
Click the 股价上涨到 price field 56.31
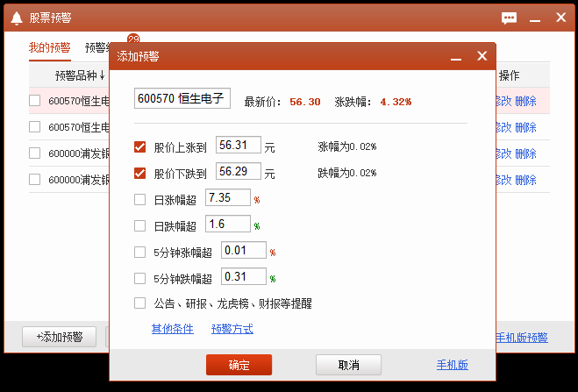click(x=239, y=146)
